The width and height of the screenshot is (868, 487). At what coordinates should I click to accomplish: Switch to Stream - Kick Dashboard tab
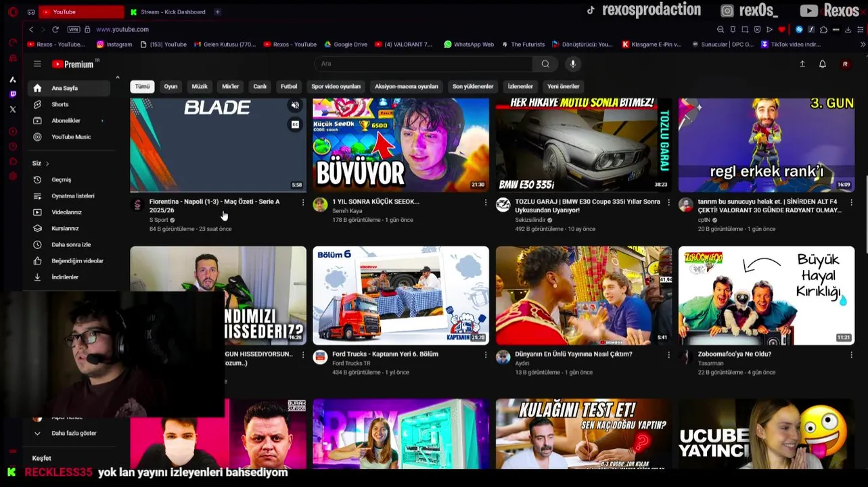coord(168,11)
